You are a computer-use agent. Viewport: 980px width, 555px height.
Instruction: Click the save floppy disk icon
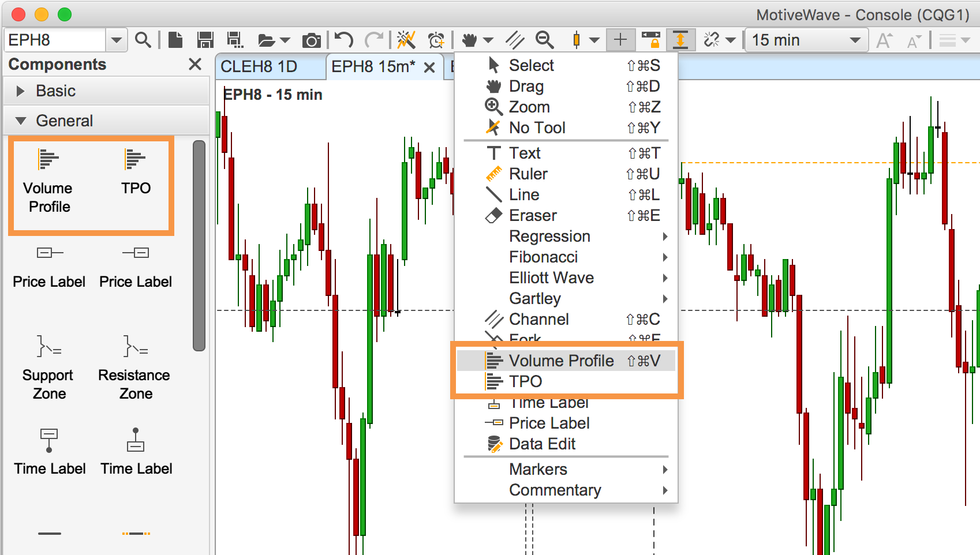pos(205,40)
